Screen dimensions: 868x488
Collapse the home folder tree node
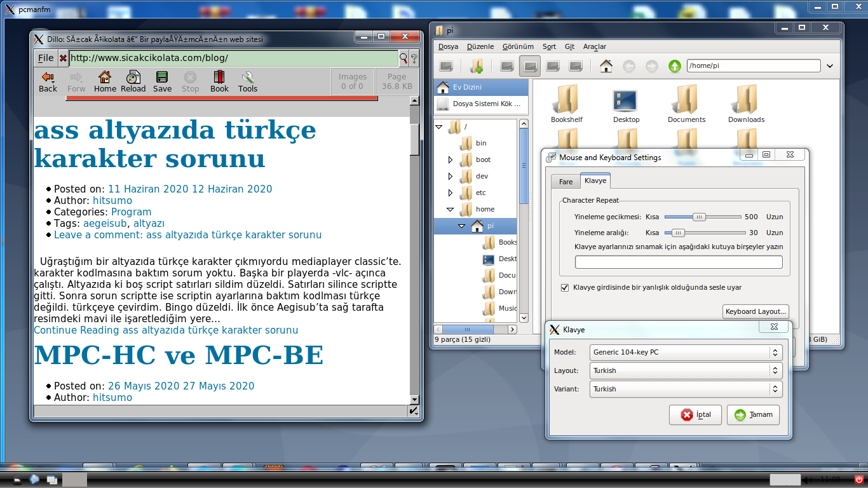[x=450, y=209]
